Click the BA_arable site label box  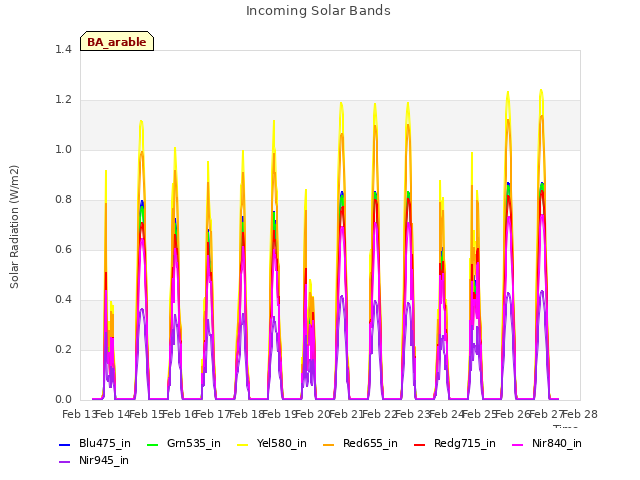(x=117, y=41)
